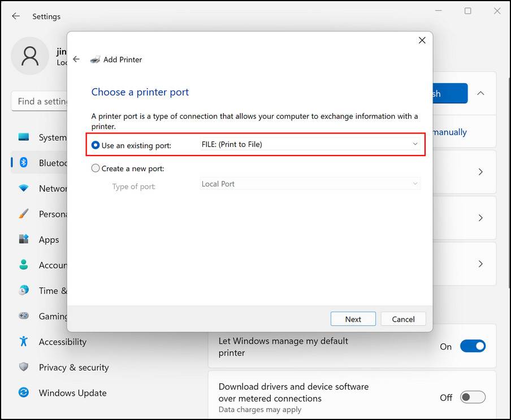This screenshot has height=420, width=511.
Task: Collapse the printers section with the chevron
Action: point(480,93)
